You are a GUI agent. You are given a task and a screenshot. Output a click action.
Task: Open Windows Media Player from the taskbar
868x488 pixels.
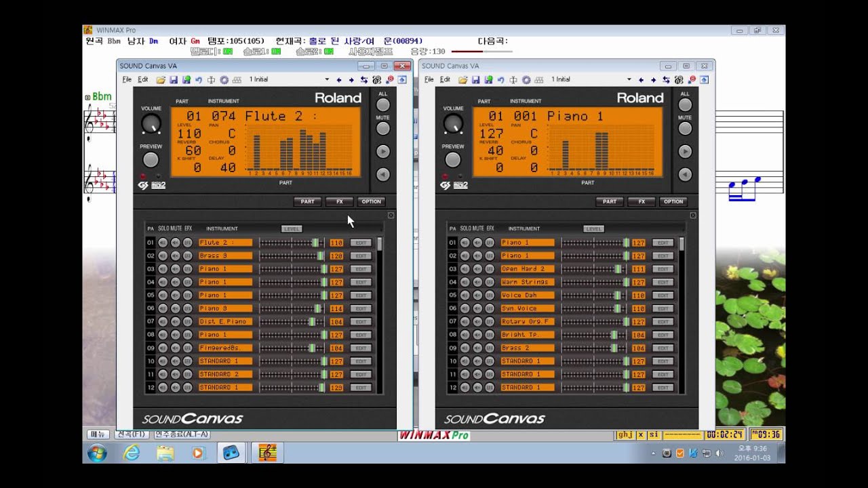[198, 453]
